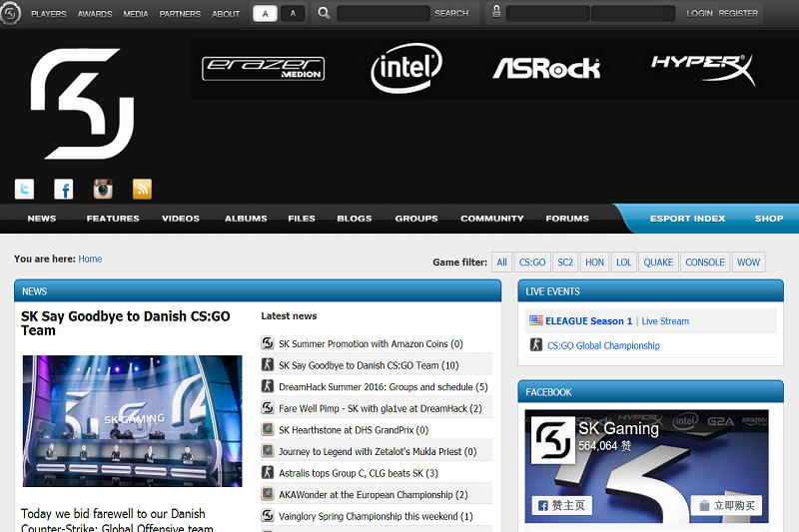This screenshot has height=532, width=799.
Task: Click the REGISTER link
Action: pos(738,13)
